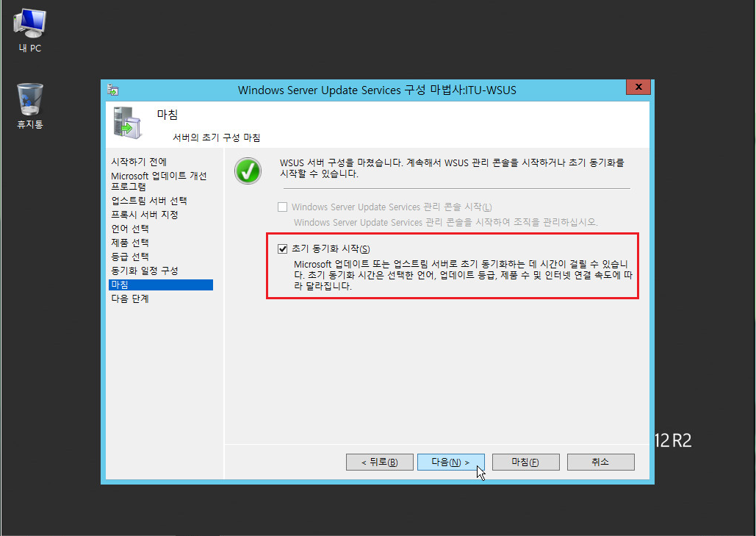The width and height of the screenshot is (756, 536).
Task: Select Microsoft 업데이트 개선 프로그램 step
Action: click(159, 181)
